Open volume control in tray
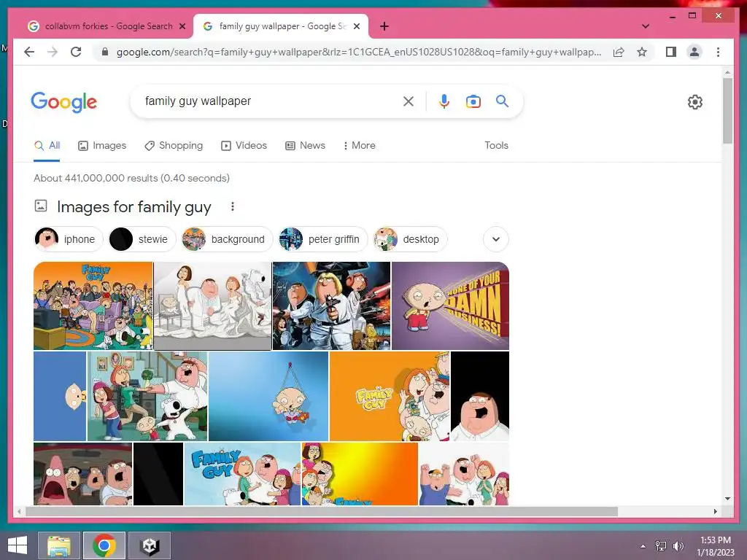 click(x=678, y=545)
